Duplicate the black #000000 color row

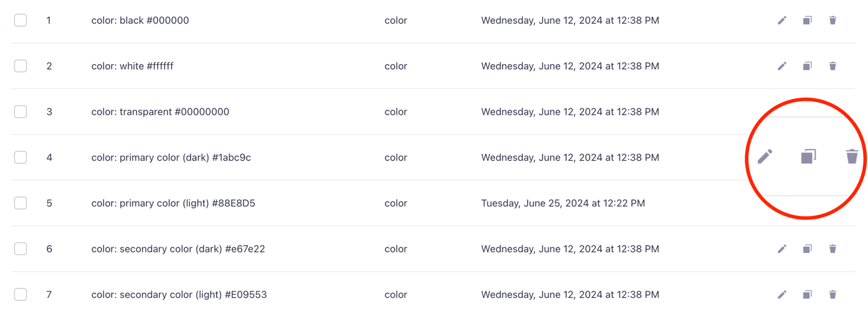[807, 21]
